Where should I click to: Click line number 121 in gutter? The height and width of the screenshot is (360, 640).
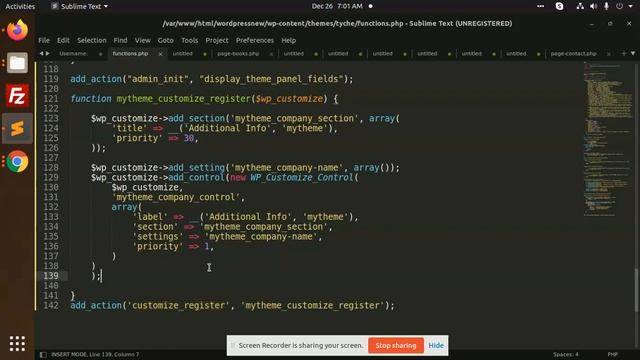click(x=51, y=98)
